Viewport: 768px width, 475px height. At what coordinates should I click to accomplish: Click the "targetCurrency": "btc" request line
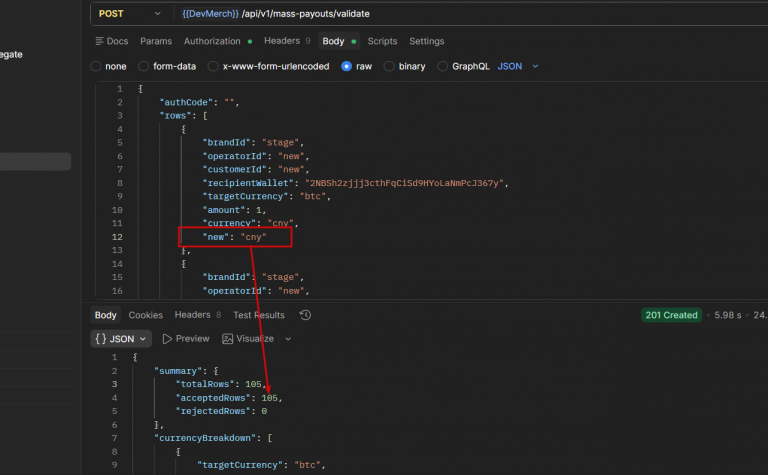coord(266,196)
